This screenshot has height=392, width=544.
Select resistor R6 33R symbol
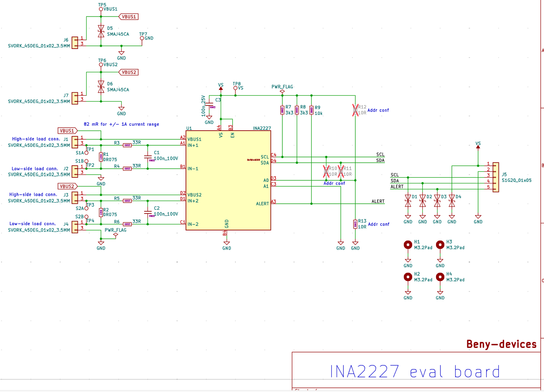coord(127,224)
